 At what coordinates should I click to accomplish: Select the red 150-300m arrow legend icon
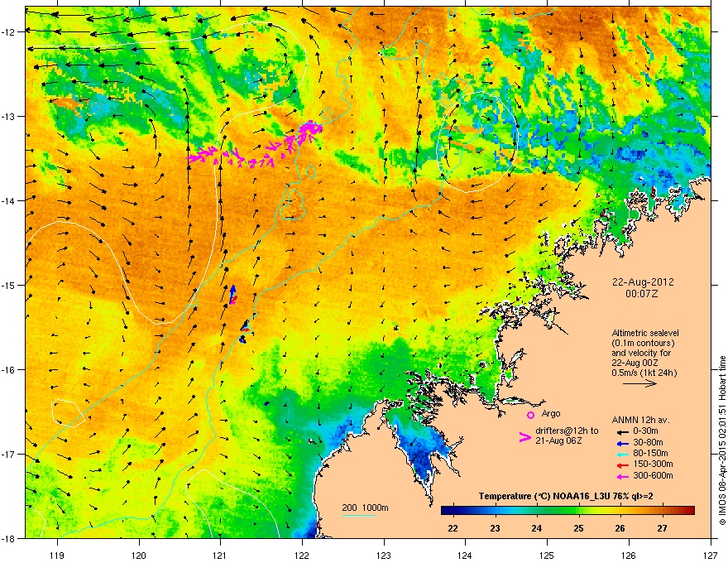coord(623,464)
